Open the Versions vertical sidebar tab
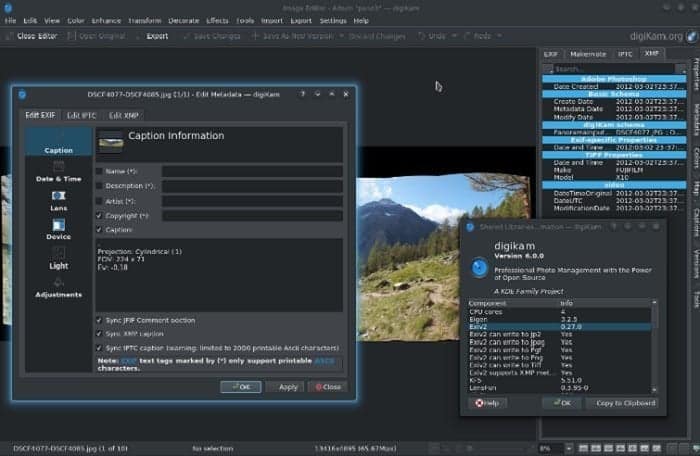This screenshot has width=700, height=456. pyautogui.click(x=696, y=264)
